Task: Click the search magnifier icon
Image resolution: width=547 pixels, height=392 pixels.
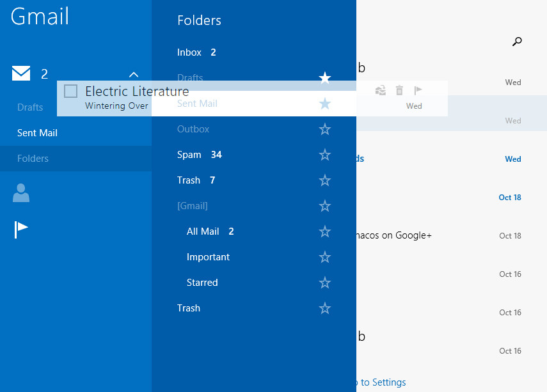Action: point(517,42)
